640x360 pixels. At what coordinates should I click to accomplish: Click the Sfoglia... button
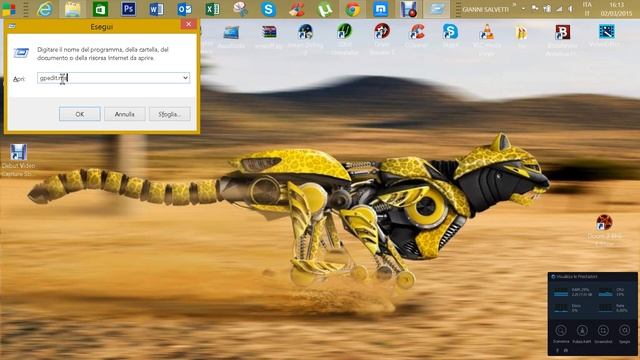[x=169, y=114]
